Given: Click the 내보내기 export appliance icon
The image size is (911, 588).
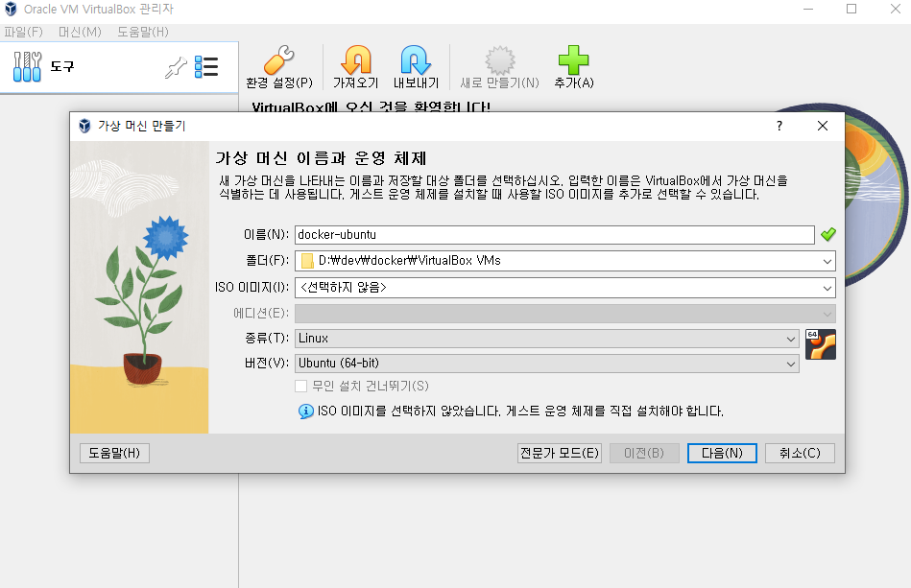Looking at the screenshot, I should (416, 59).
